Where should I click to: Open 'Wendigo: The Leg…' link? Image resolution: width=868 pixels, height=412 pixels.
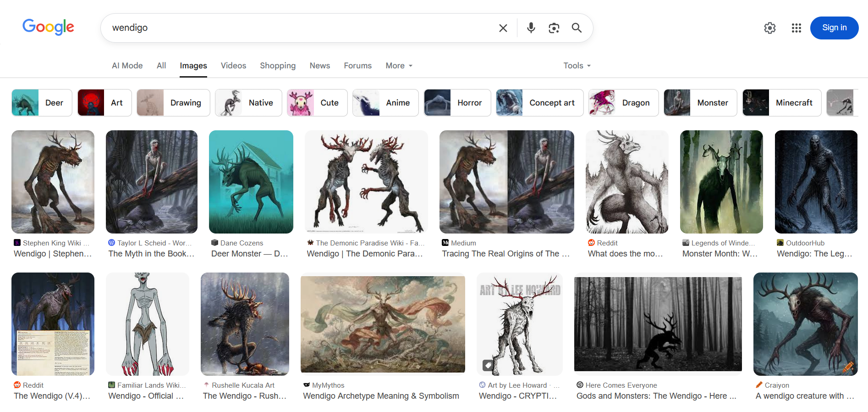coord(815,254)
